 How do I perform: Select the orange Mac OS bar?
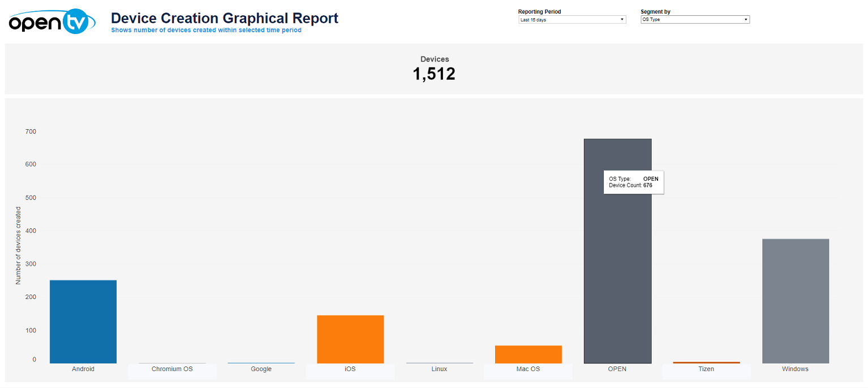[x=528, y=354]
